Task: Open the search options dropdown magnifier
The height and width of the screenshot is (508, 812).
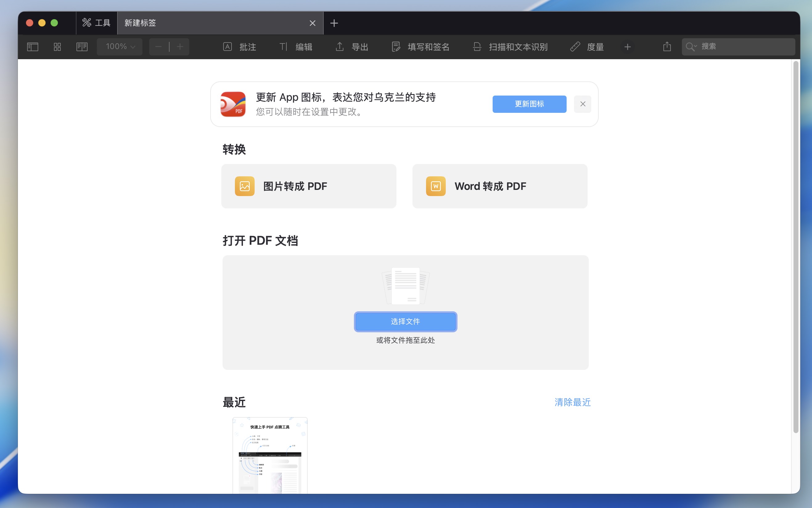Action: pos(691,47)
